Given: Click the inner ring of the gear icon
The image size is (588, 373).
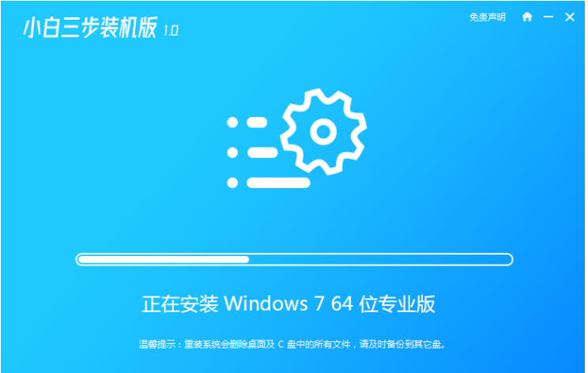Looking at the screenshot, I should (323, 132).
